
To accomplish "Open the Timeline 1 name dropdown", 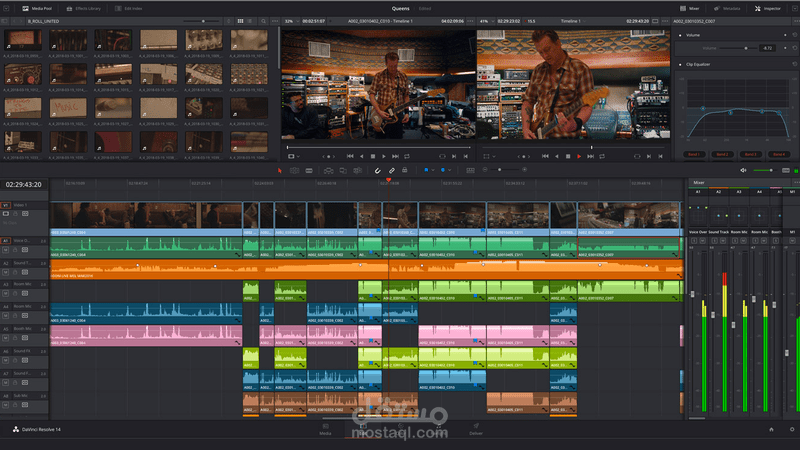I will (x=573, y=21).
